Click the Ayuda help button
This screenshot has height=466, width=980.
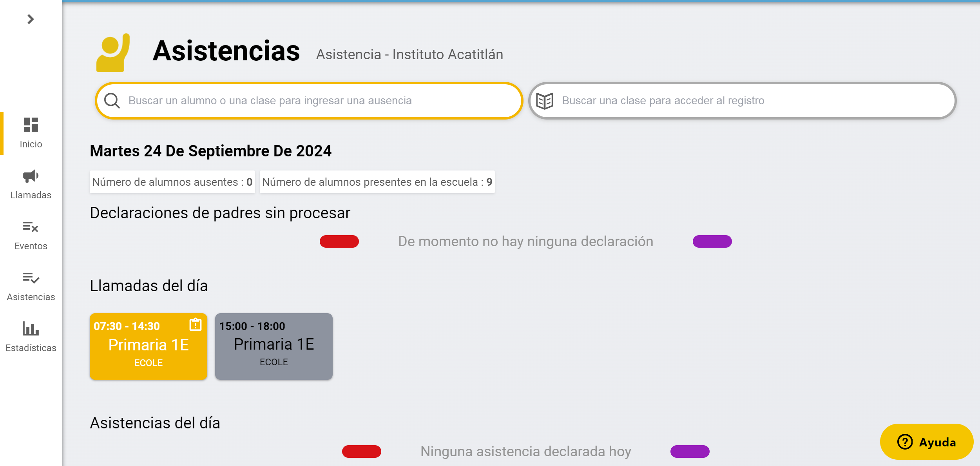pos(926,442)
